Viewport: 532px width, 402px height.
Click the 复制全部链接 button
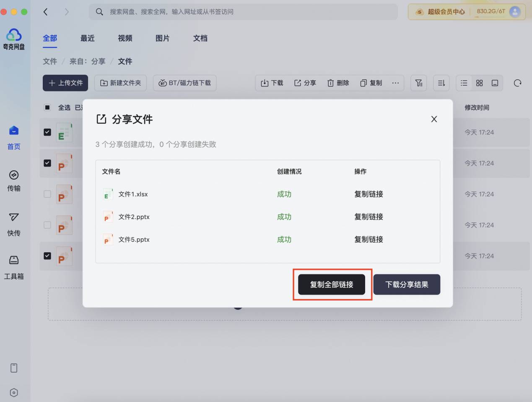tap(331, 285)
